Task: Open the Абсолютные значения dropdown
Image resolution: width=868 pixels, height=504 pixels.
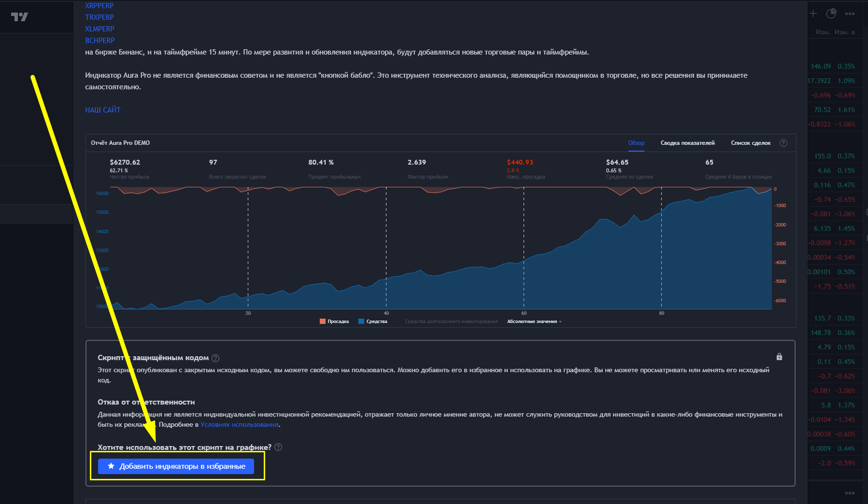Action: [534, 322]
